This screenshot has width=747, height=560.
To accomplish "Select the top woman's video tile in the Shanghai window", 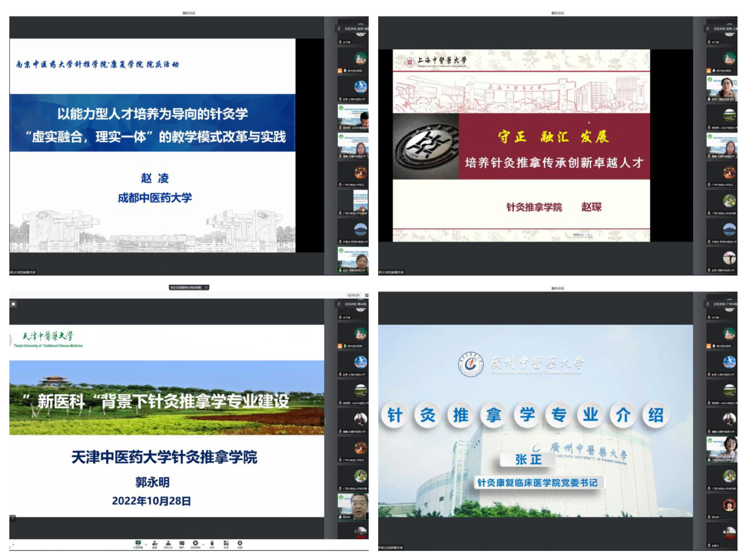I will (722, 89).
